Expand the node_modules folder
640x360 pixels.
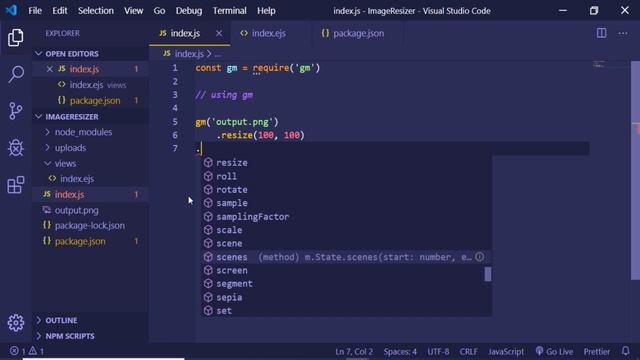pyautogui.click(x=90, y=132)
